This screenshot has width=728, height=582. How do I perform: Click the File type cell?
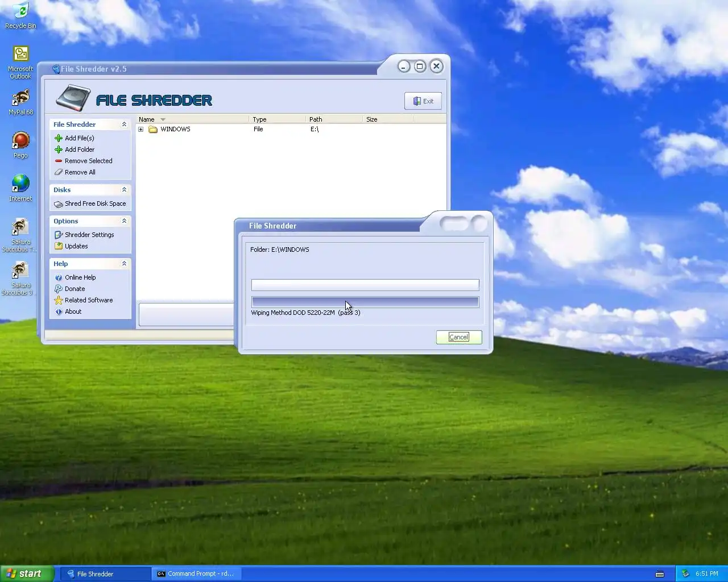258,130
